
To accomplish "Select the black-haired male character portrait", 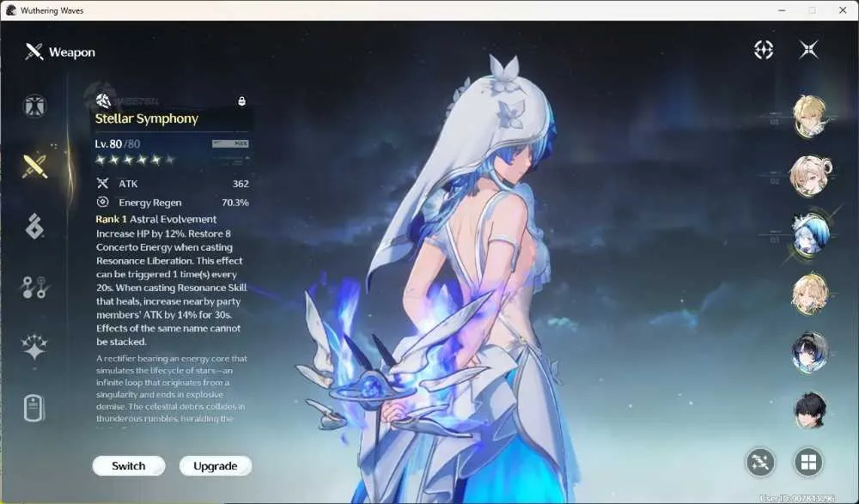I will click(810, 411).
